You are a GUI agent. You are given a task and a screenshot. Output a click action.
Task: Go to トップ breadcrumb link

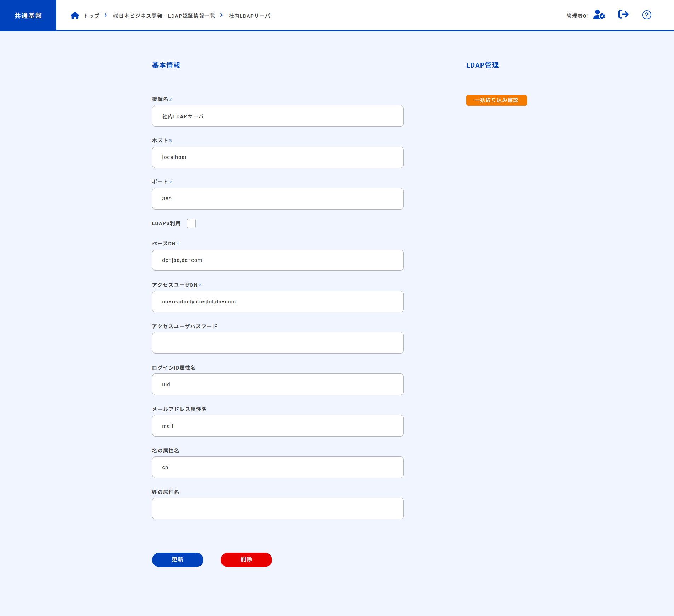(92, 16)
